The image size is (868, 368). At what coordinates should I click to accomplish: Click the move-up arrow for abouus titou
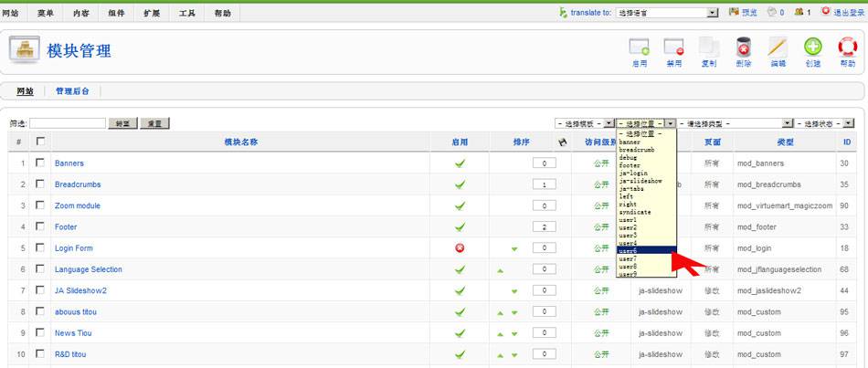(501, 312)
